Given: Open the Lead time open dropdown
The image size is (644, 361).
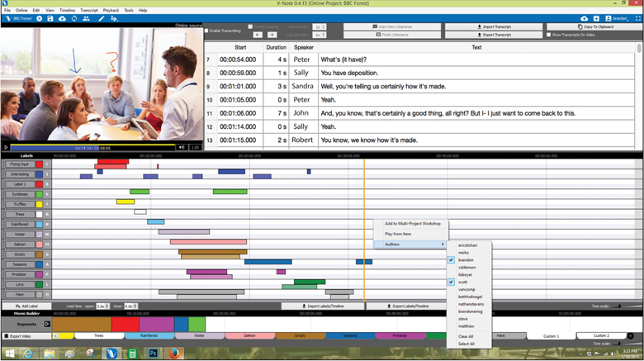Looking at the screenshot, I should (x=102, y=306).
